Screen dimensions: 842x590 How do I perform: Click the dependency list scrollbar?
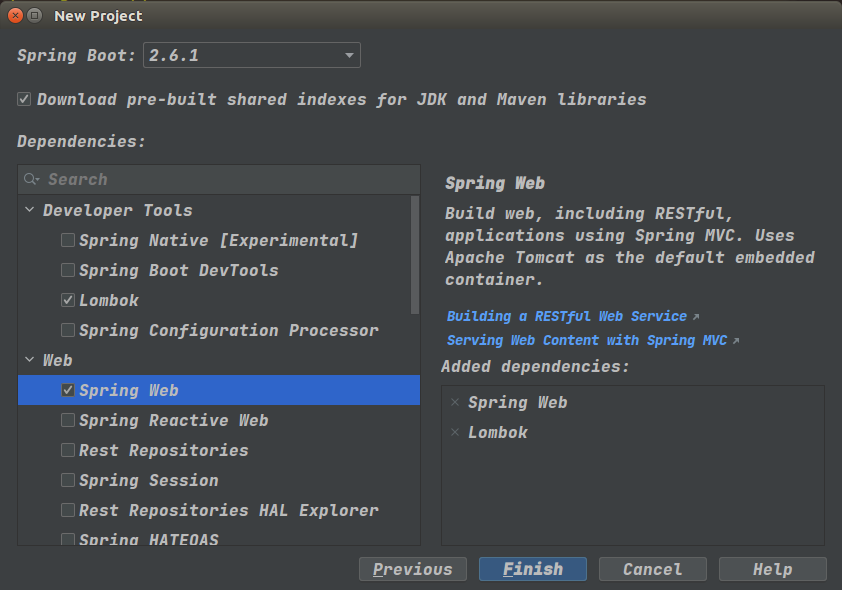point(415,255)
